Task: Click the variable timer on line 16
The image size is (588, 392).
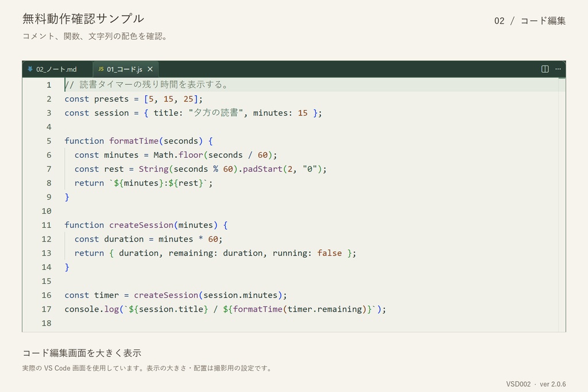Action: pos(106,296)
